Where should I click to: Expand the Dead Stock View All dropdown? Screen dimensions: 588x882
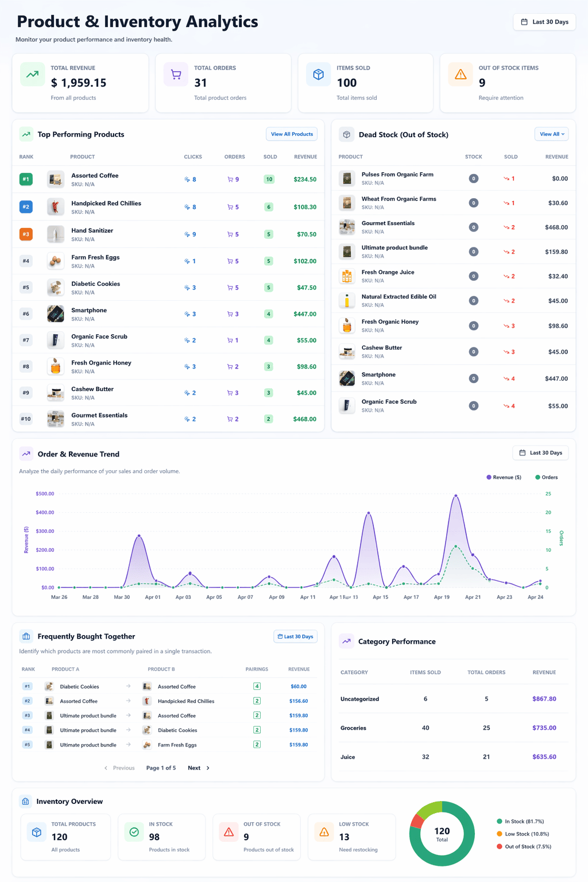[x=551, y=134]
